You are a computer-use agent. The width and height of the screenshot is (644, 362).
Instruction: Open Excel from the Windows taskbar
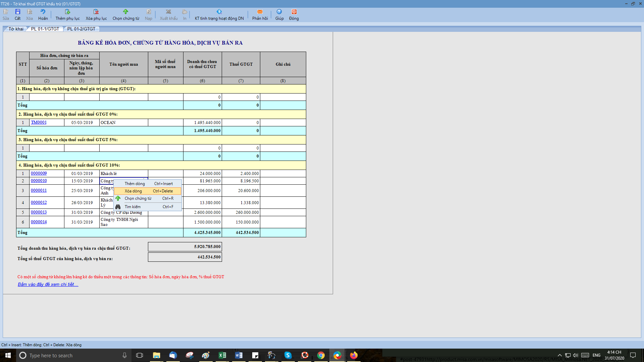click(x=222, y=355)
